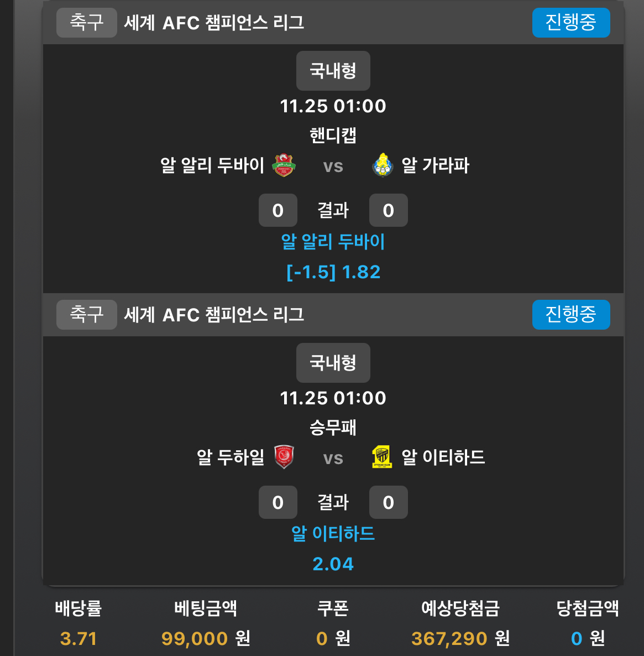Click the 3.71 total odds value
This screenshot has width=644, height=656.
tap(78, 638)
